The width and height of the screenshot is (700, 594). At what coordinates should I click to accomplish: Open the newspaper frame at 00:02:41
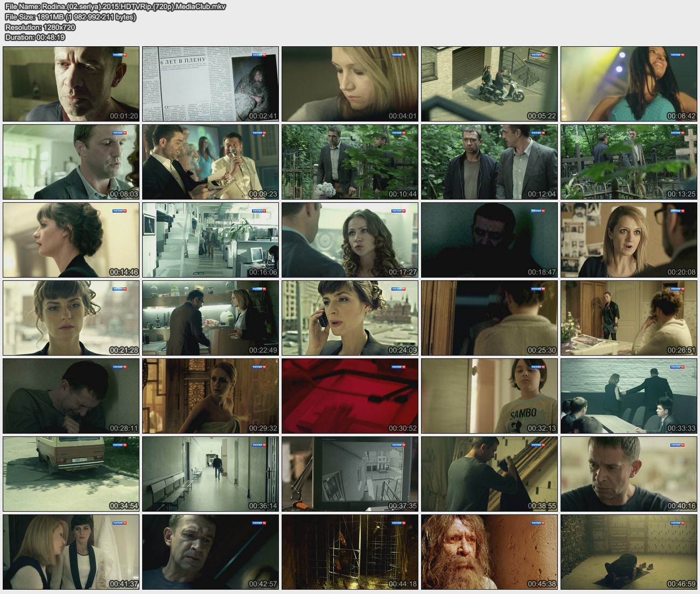pyautogui.click(x=211, y=84)
